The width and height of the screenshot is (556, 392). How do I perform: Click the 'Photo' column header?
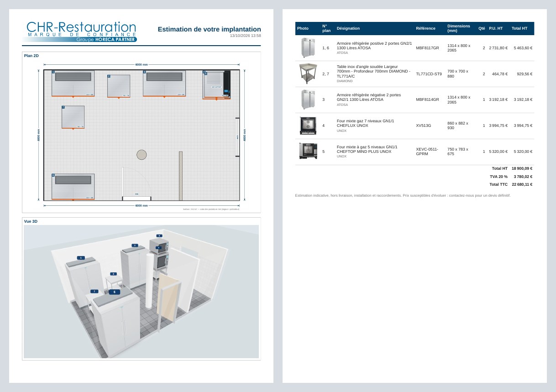click(x=303, y=28)
